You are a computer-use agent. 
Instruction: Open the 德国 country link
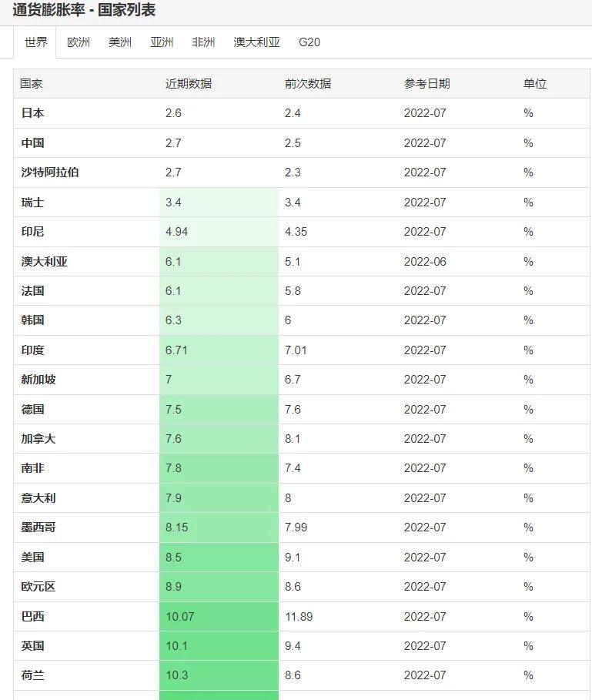click(32, 410)
